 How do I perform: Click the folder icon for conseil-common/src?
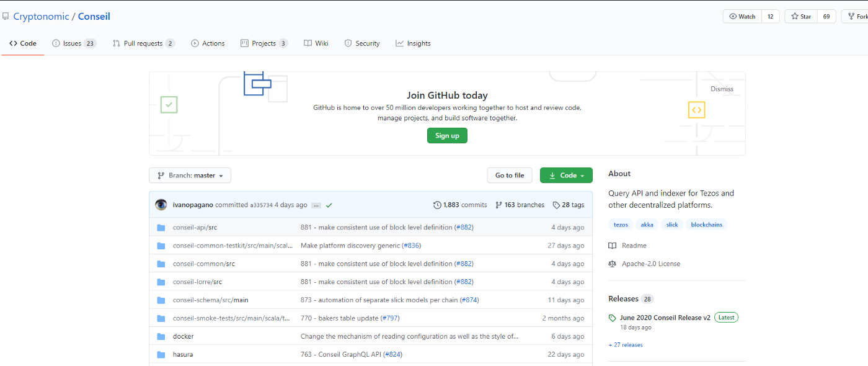[x=161, y=264]
